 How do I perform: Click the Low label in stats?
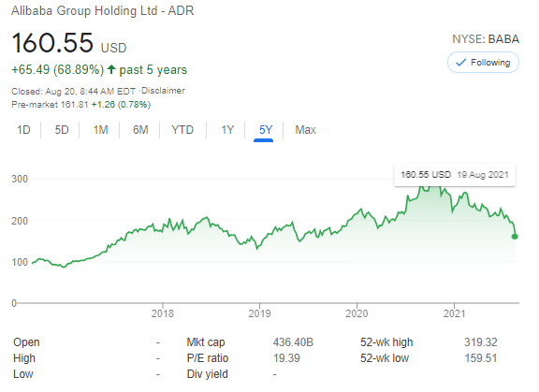23,374
